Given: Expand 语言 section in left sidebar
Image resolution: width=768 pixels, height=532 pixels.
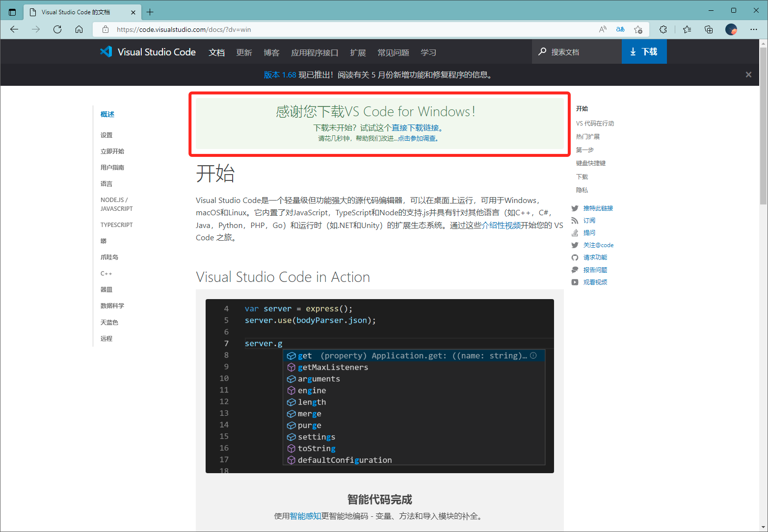Looking at the screenshot, I should pos(106,184).
